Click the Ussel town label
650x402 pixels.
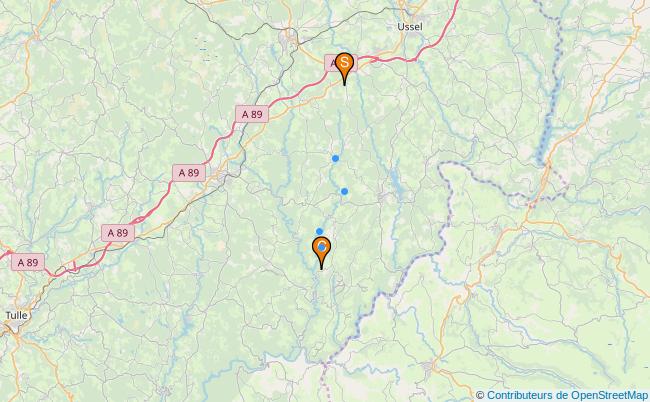(410, 27)
